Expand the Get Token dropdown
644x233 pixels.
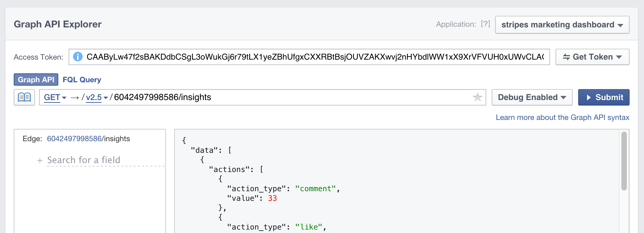[x=592, y=57]
